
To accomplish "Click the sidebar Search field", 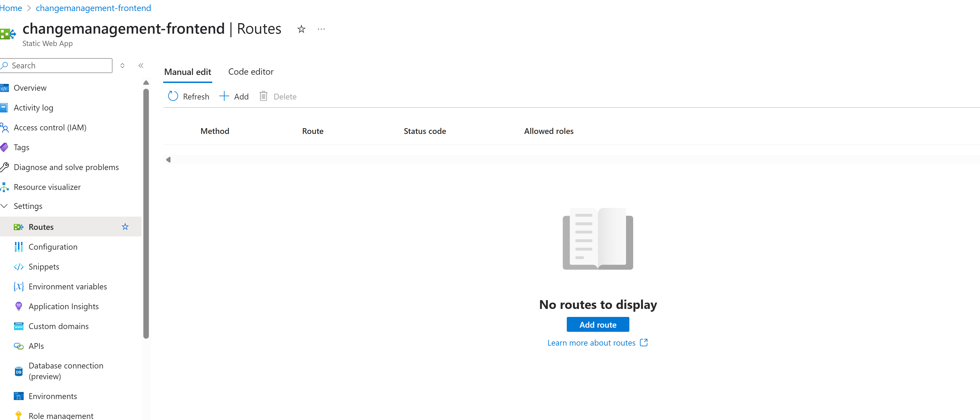I will click(x=56, y=65).
